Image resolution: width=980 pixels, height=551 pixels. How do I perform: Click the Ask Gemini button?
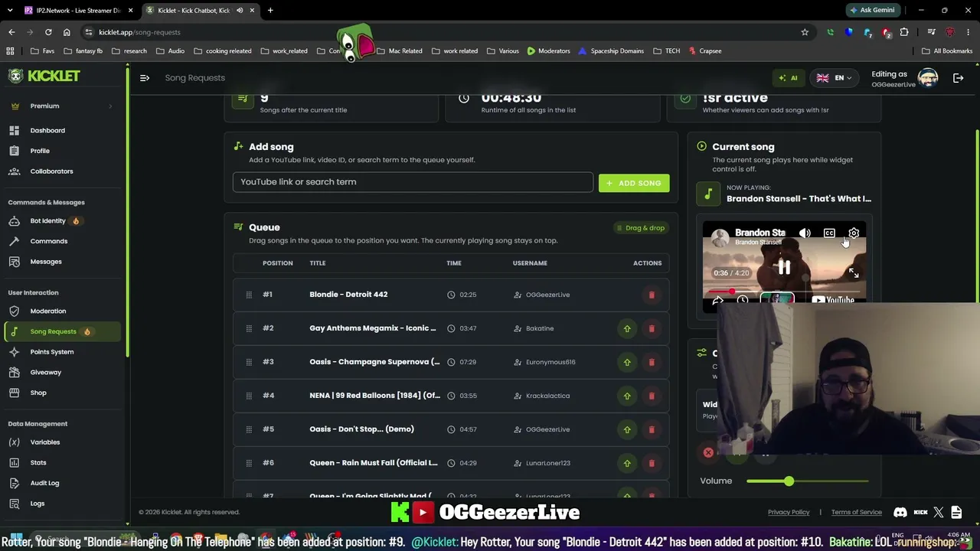[873, 10]
